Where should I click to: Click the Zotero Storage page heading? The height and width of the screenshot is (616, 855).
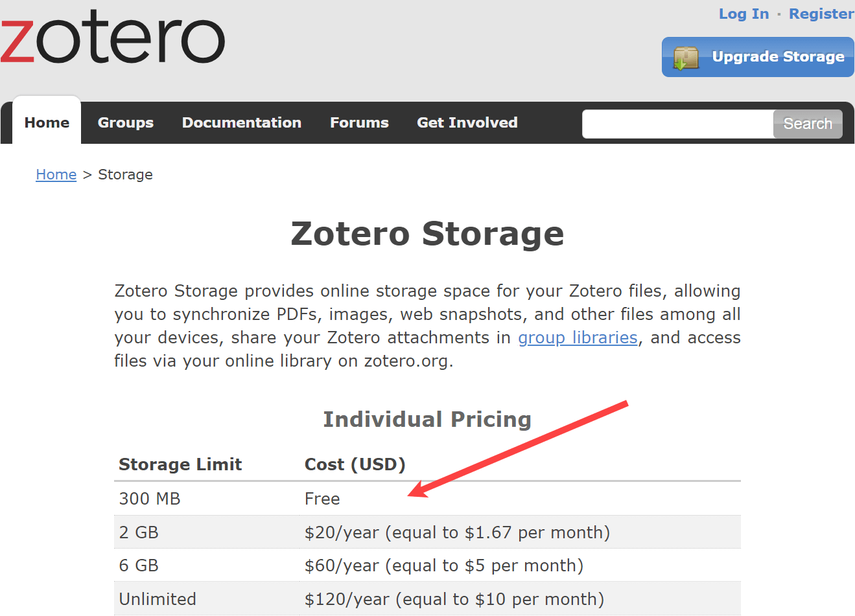[x=427, y=234]
